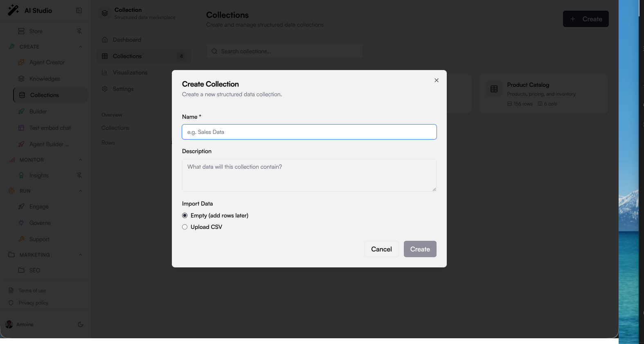Click the Search collections field
The image size is (644, 344).
point(284,51)
